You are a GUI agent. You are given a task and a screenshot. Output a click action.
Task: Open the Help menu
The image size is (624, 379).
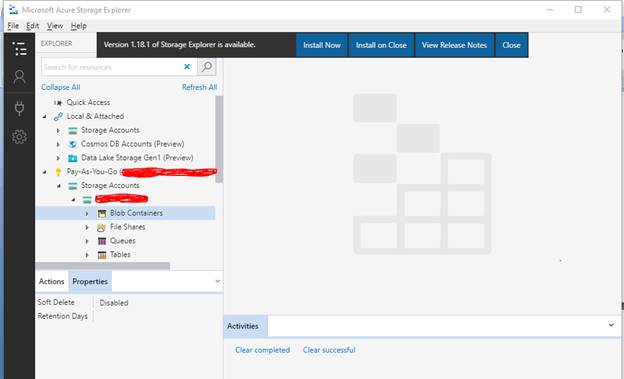point(78,26)
